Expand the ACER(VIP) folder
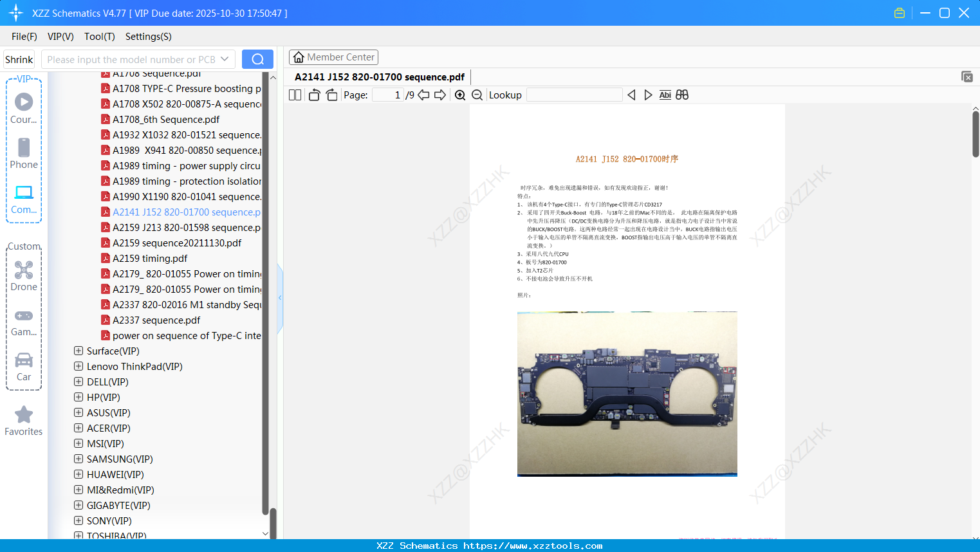 tap(79, 428)
